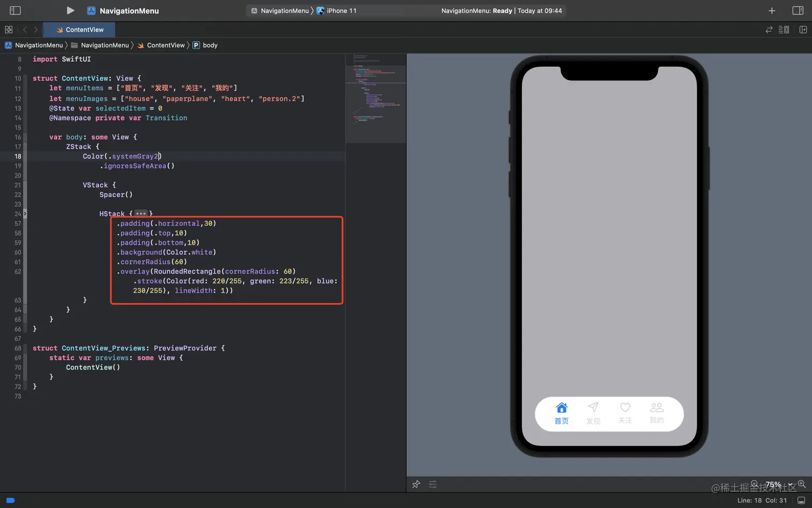Image resolution: width=812 pixels, height=508 pixels.
Task: Open the 75% zoom level dropdown
Action: [x=778, y=484]
